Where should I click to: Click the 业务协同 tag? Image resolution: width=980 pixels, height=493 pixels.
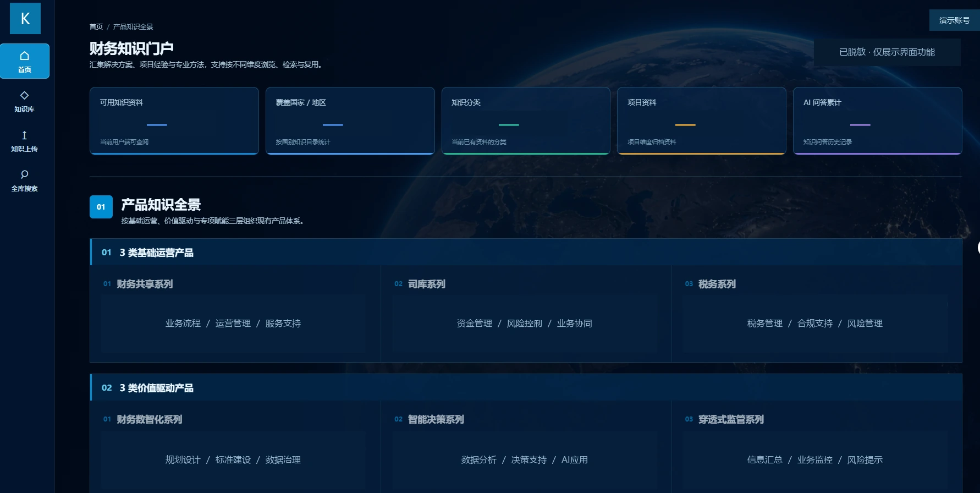(x=575, y=324)
